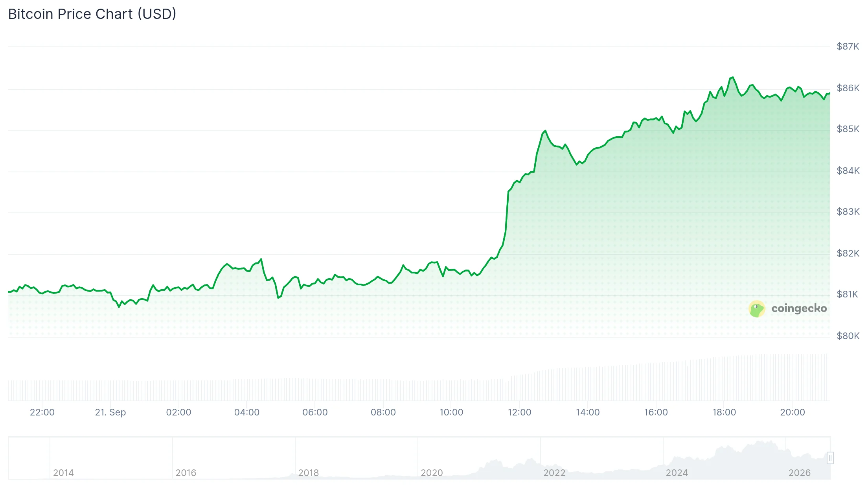Click the Bitcoin Price Chart (USD) title
The image size is (868, 491).
(92, 14)
